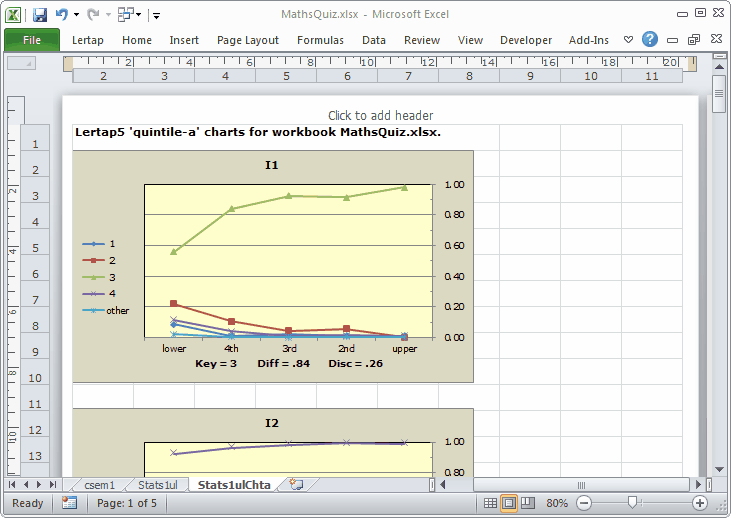The height and width of the screenshot is (518, 731).
Task: Open the File backstage button
Action: pyautogui.click(x=32, y=40)
